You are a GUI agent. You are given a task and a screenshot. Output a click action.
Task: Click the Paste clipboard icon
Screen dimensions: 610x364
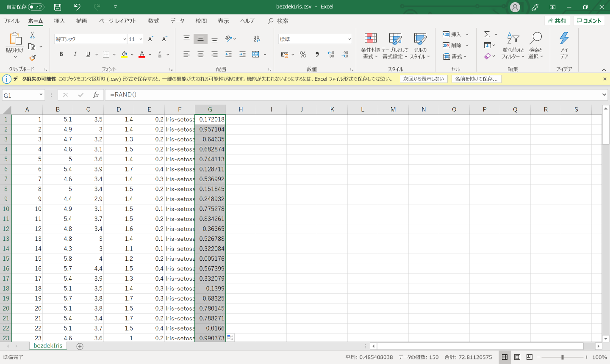click(x=15, y=39)
